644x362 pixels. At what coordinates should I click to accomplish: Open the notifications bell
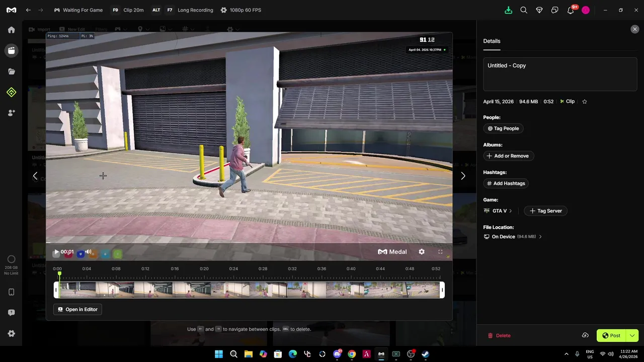(x=571, y=10)
